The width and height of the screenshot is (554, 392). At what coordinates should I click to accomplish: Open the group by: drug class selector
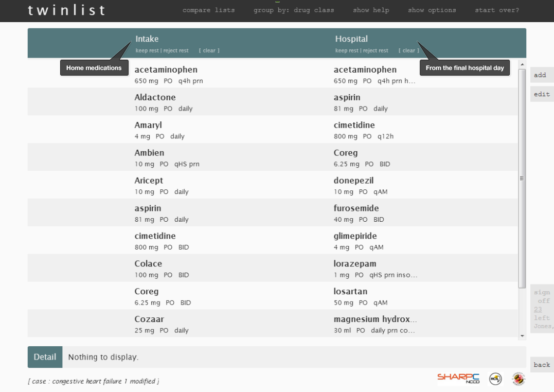click(x=294, y=10)
